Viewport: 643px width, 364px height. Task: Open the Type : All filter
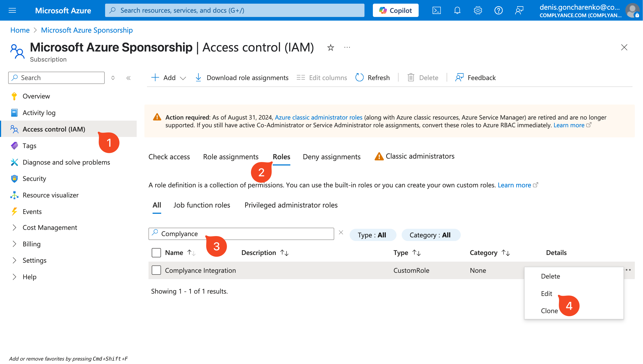[x=372, y=235]
